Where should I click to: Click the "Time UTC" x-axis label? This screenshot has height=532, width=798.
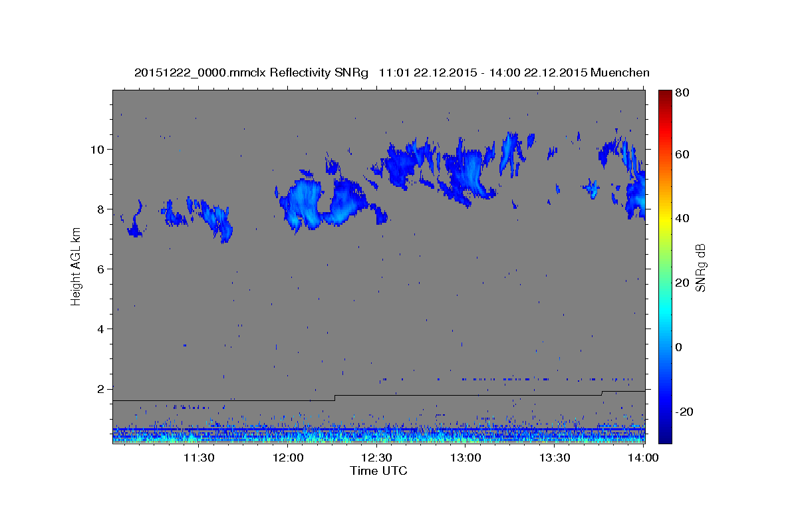pos(378,471)
